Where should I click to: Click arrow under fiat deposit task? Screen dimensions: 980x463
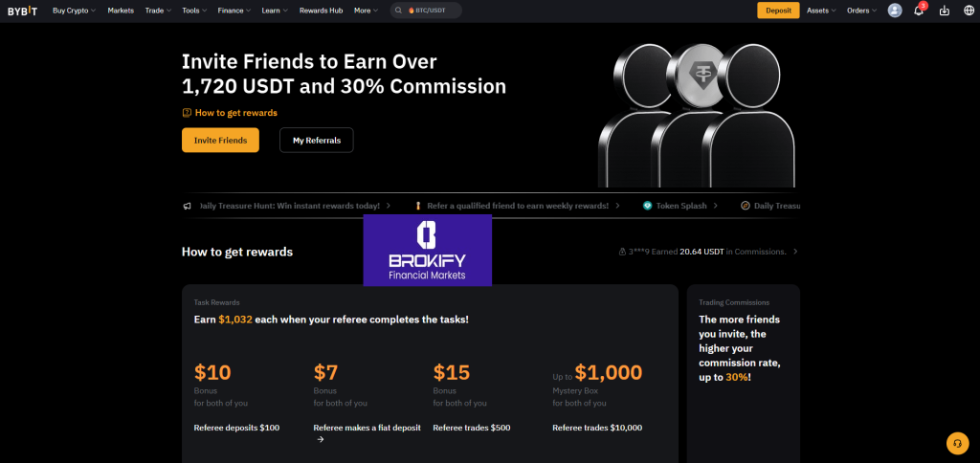click(x=321, y=439)
